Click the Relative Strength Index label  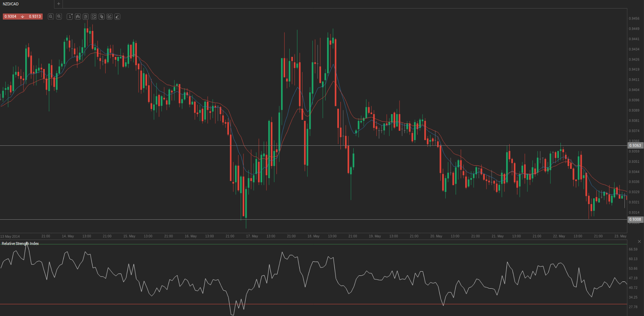click(20, 243)
